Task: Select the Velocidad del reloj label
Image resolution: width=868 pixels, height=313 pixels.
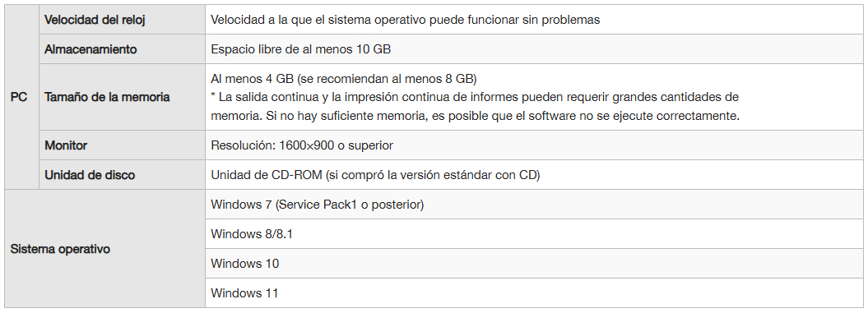Action: 94,20
